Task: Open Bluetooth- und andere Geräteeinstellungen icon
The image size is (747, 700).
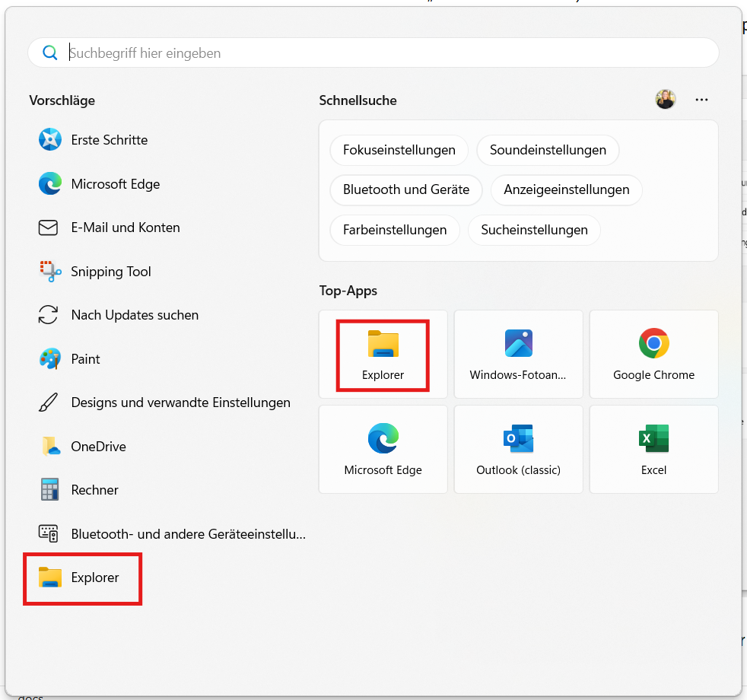Action: click(x=48, y=533)
